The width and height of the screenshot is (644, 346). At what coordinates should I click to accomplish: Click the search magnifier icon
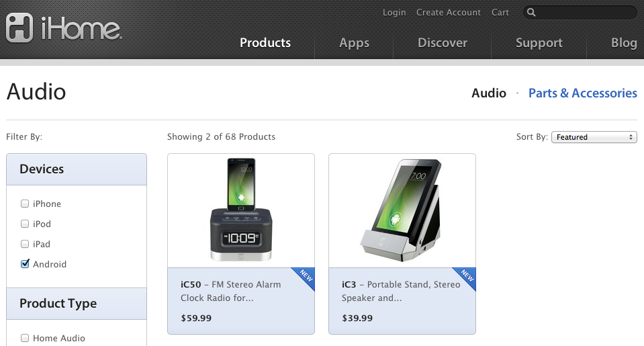(531, 12)
